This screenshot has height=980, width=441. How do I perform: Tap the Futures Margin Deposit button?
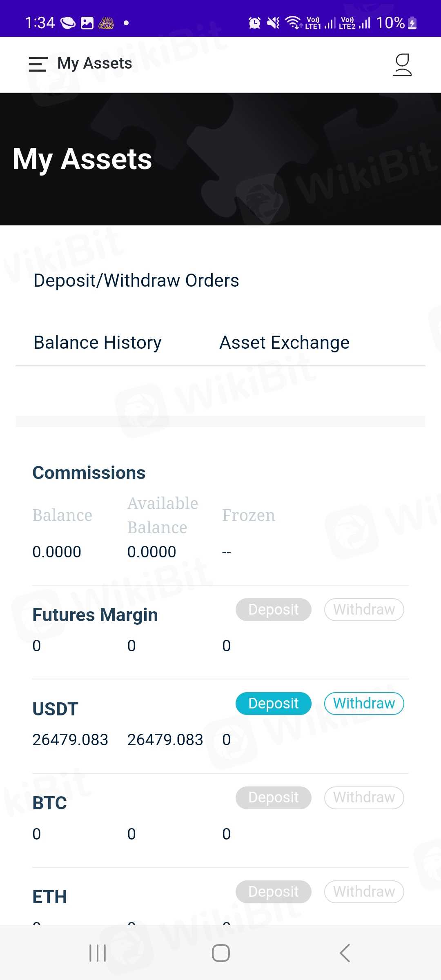click(x=273, y=610)
